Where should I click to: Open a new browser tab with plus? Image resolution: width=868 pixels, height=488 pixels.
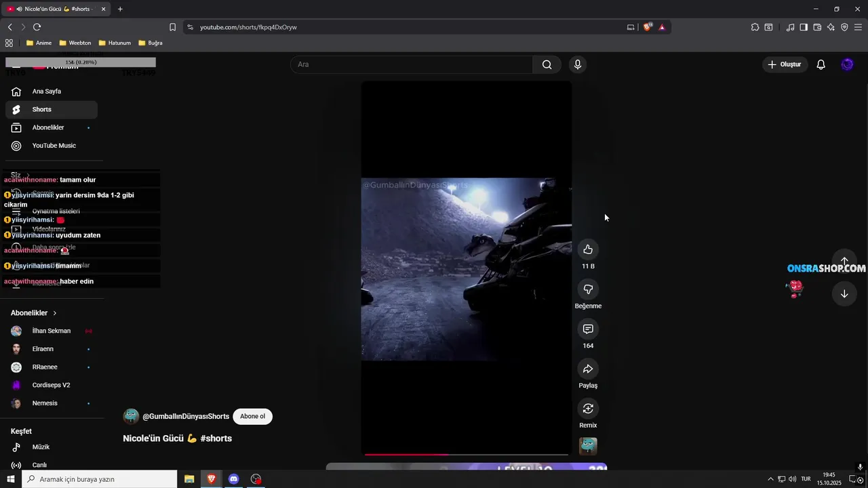(120, 9)
